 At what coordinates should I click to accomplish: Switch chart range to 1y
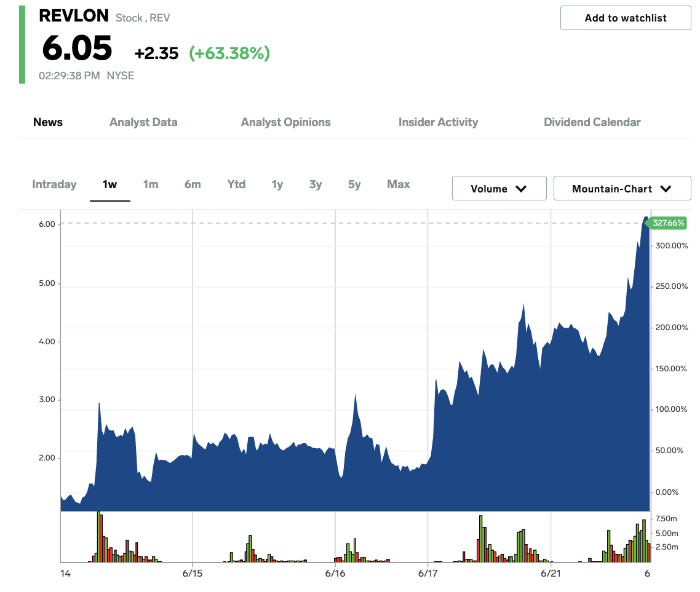tap(277, 184)
